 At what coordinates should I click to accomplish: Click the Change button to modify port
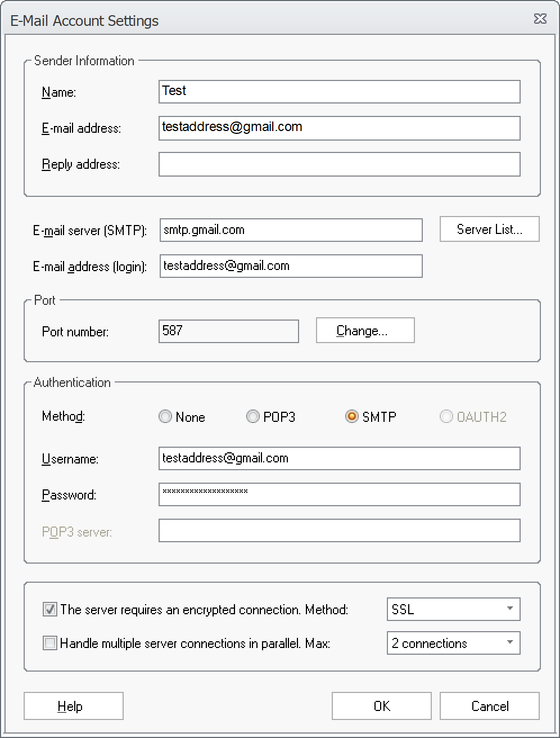364,331
